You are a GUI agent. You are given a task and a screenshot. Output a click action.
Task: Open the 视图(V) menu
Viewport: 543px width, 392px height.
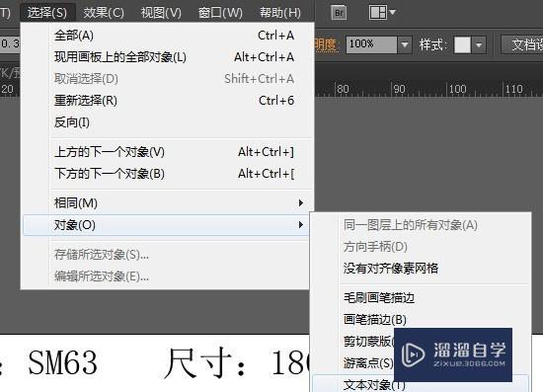[x=161, y=13]
